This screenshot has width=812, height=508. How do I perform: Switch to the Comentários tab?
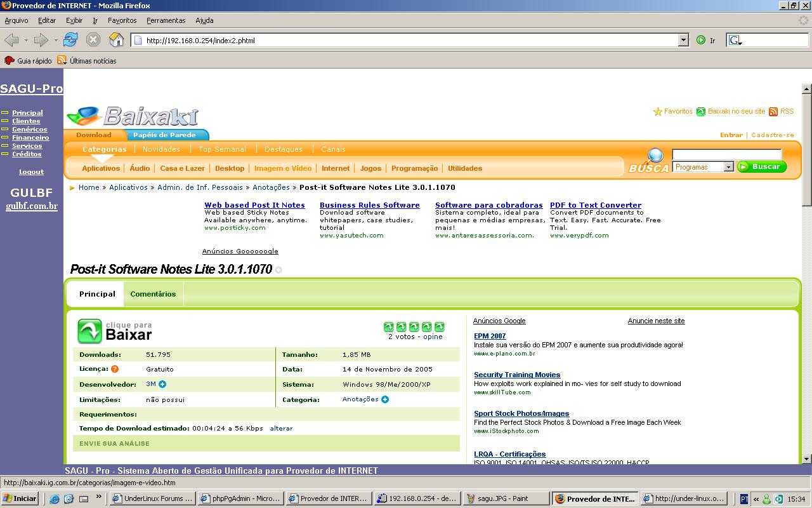coord(153,294)
